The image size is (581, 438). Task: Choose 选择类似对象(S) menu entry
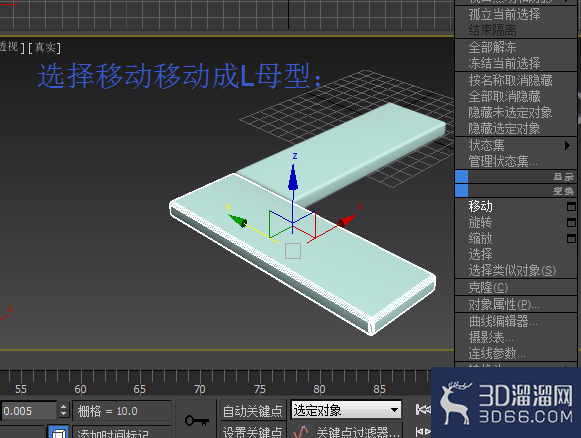(x=512, y=271)
